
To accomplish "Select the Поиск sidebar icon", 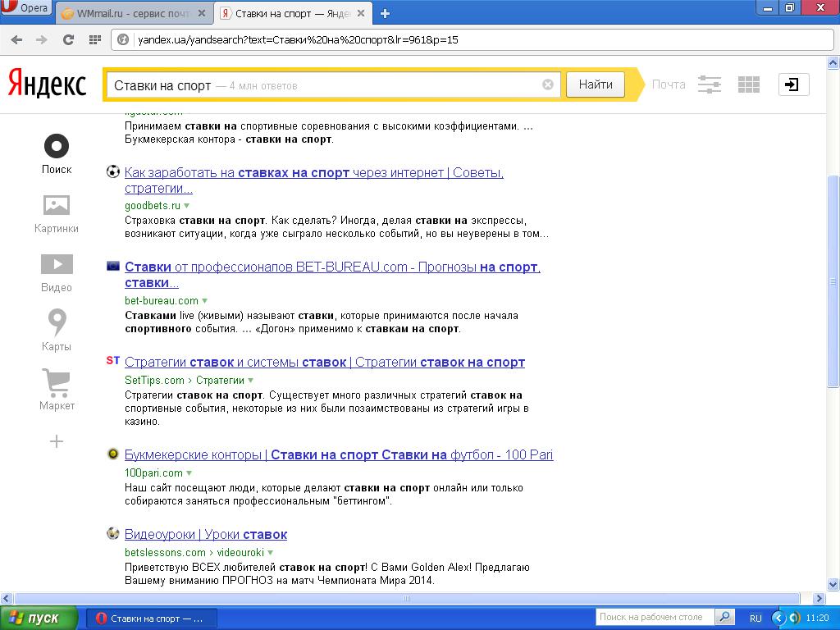I will (x=57, y=153).
